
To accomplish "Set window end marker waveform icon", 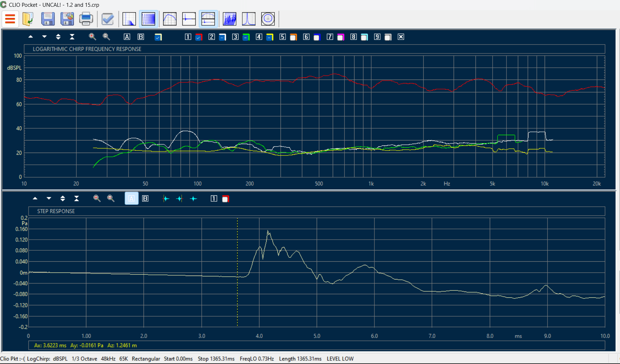I will click(x=180, y=199).
